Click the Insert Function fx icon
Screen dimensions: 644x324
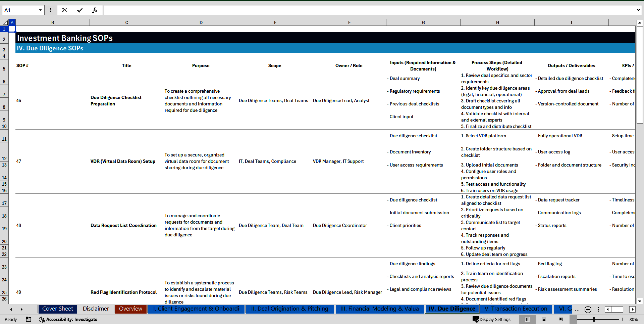pyautogui.click(x=95, y=10)
